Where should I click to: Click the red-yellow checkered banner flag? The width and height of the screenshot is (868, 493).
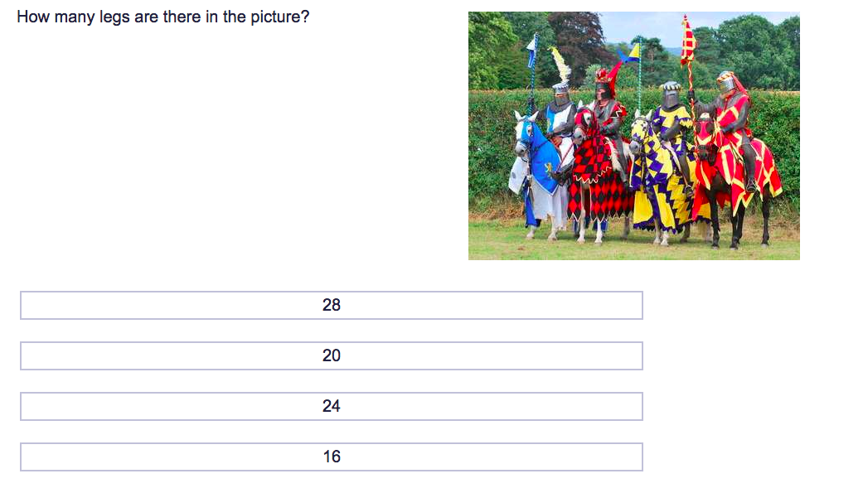pos(687,41)
